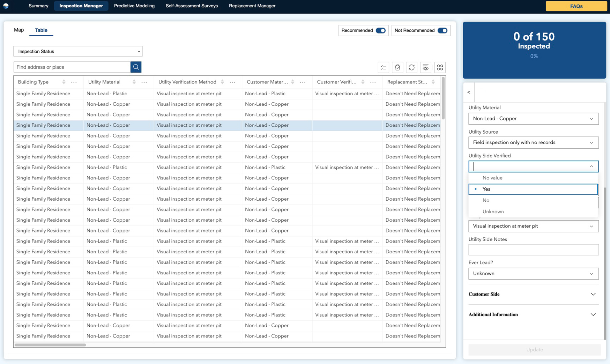Sort the Utility Material column
The image size is (610, 364).
click(x=134, y=82)
